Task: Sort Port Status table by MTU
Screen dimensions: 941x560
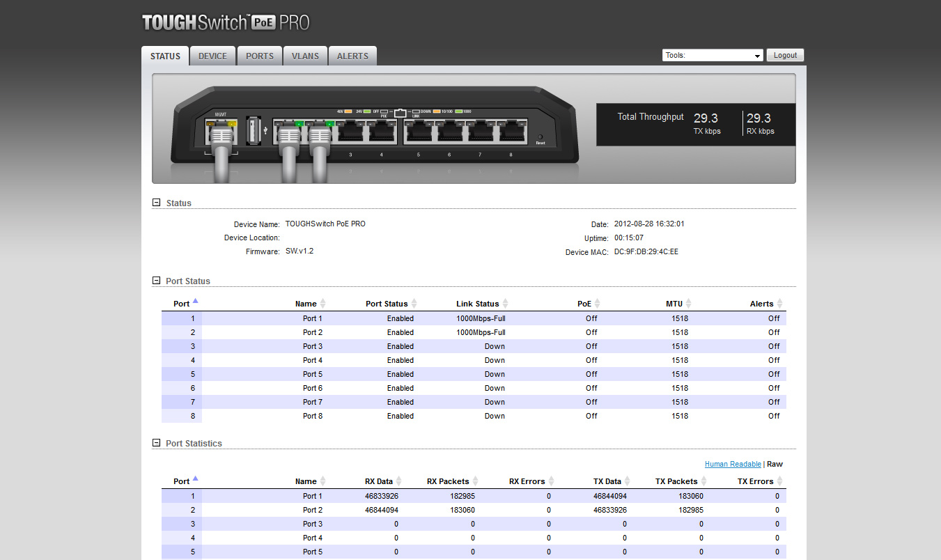Action: click(679, 304)
